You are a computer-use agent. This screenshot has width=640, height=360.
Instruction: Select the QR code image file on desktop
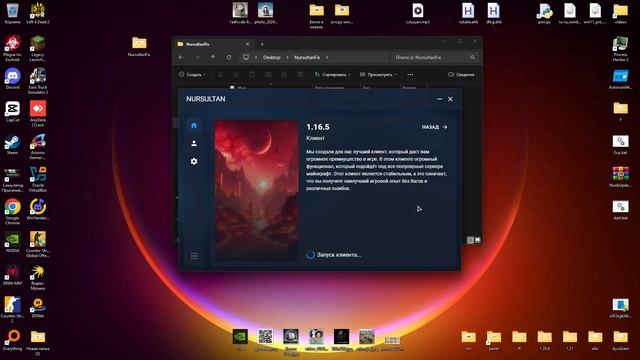tap(265, 340)
